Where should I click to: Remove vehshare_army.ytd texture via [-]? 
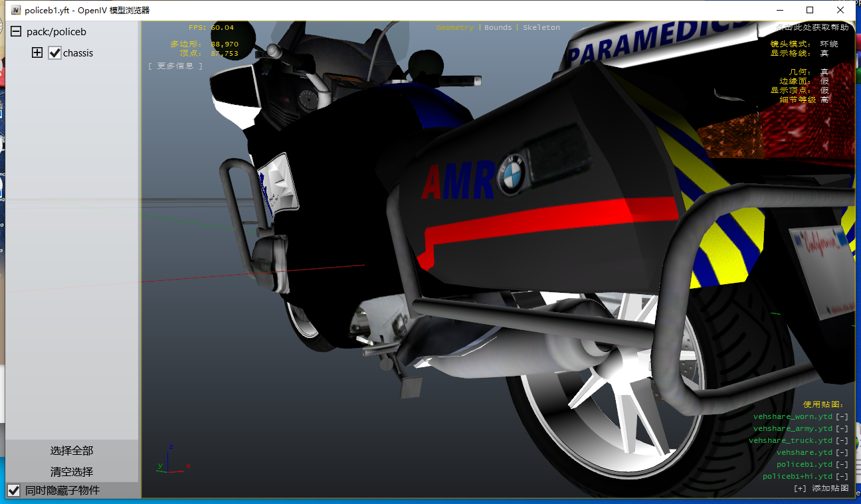842,429
